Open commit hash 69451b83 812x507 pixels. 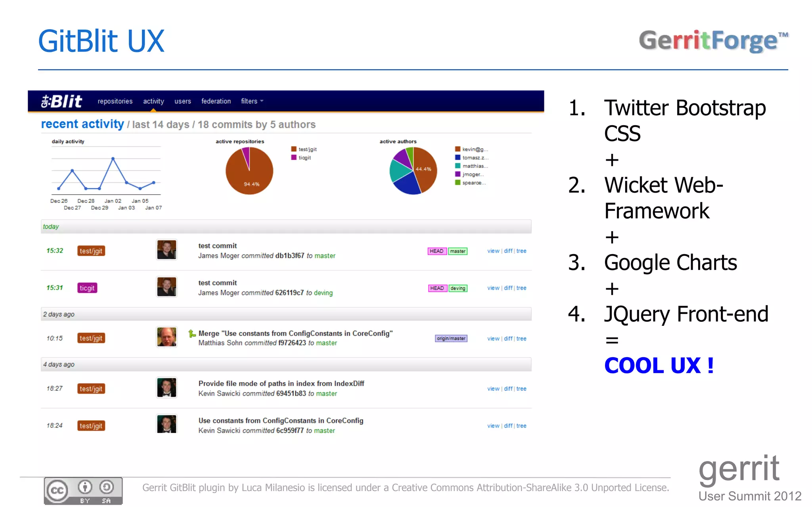click(x=291, y=394)
